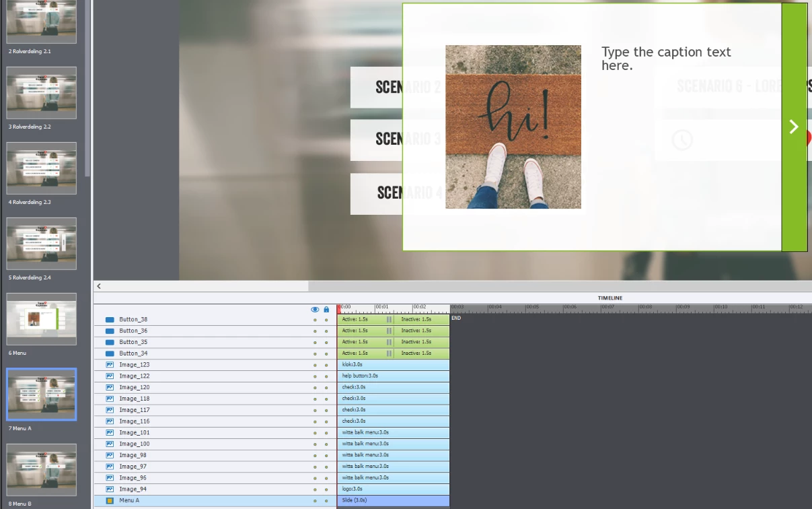Click the Image_123 picture icon in the timeline
Viewport: 812px width, 509px height.
pos(110,365)
